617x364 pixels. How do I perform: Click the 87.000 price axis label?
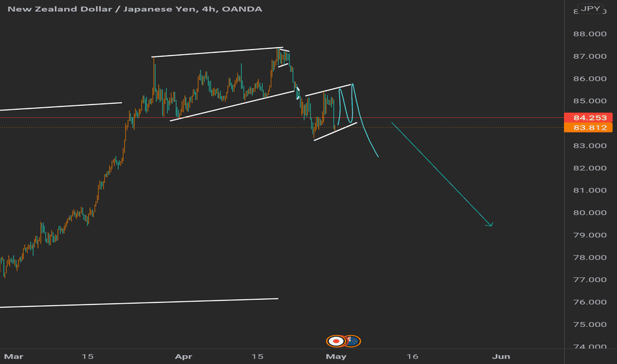(x=589, y=56)
